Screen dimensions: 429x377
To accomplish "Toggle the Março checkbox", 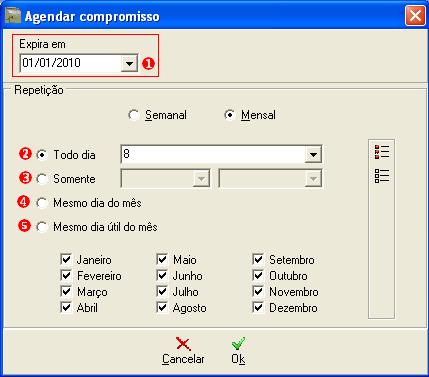I will [x=66, y=291].
